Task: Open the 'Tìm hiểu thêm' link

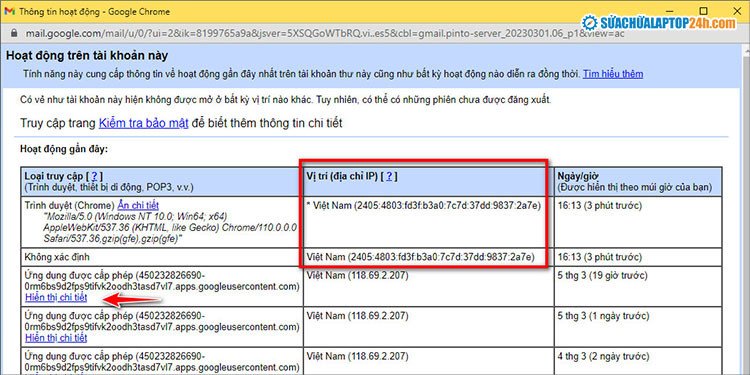Action: click(x=613, y=74)
